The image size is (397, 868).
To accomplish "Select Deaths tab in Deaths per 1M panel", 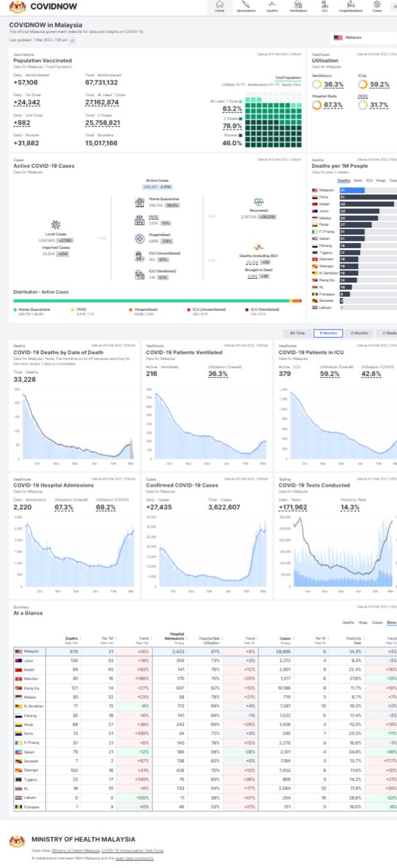I will [344, 181].
